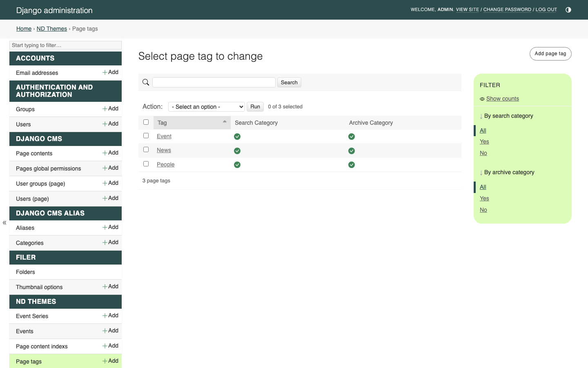Add a new Event Series
Viewport: 588px width, 368px height.
(110, 316)
